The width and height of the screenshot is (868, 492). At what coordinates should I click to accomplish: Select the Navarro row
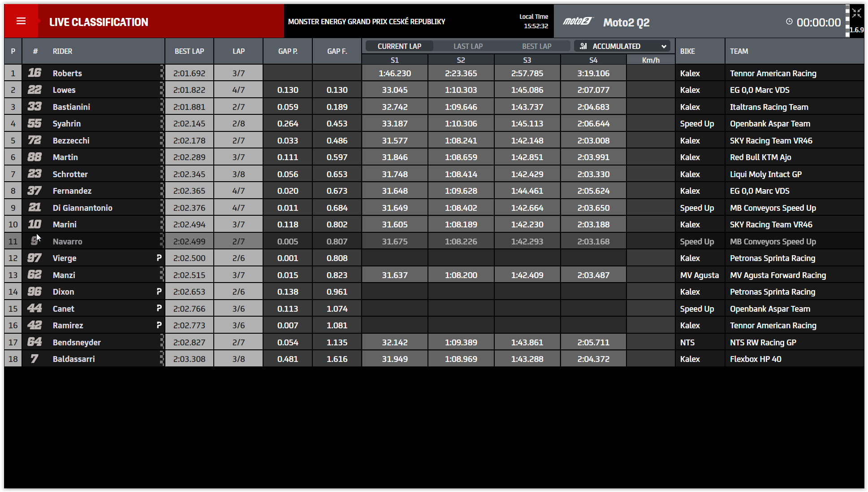67,241
